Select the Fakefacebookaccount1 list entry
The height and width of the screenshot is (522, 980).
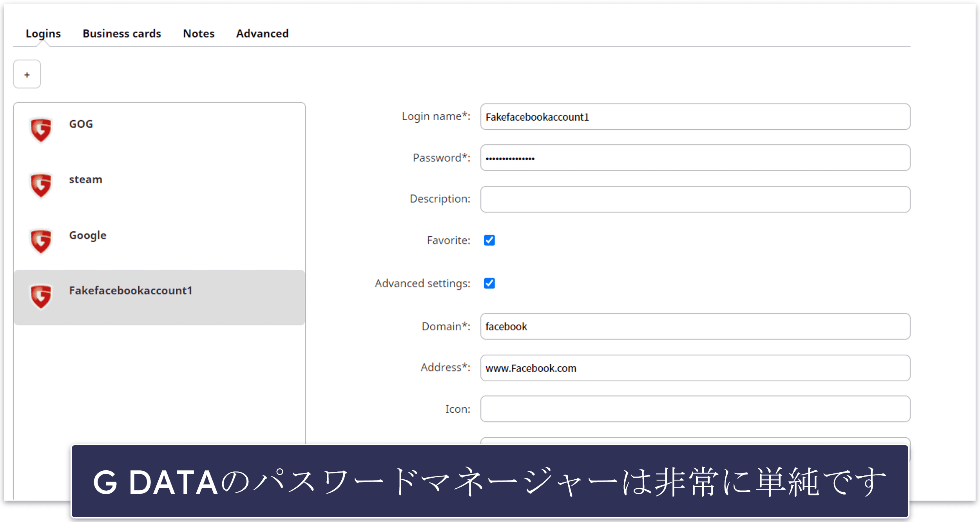[159, 297]
